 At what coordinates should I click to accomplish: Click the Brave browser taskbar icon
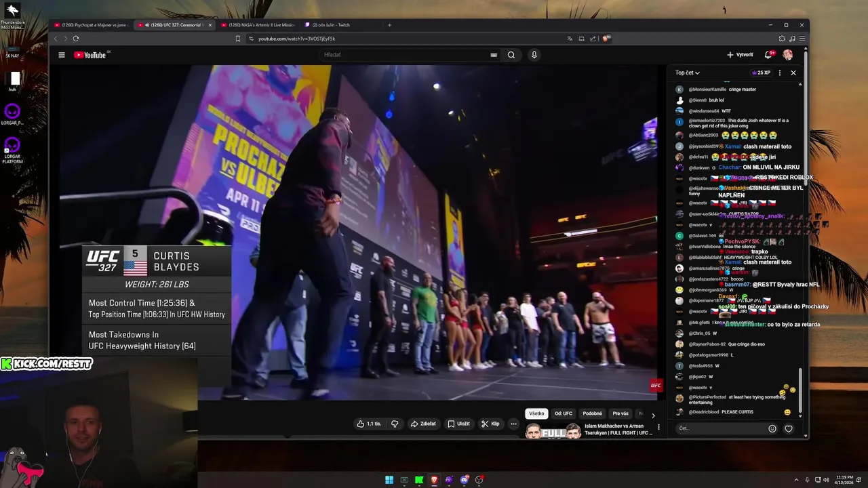coord(434,480)
